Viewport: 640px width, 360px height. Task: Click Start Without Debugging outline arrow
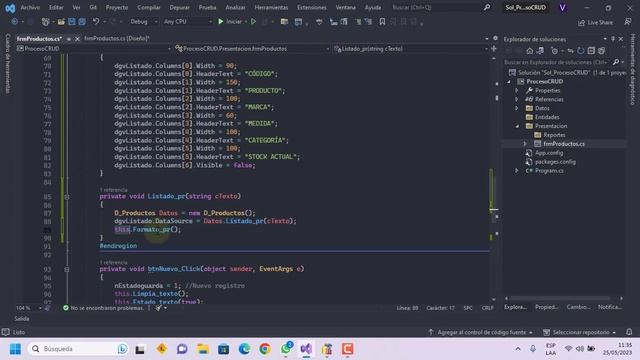[253, 21]
